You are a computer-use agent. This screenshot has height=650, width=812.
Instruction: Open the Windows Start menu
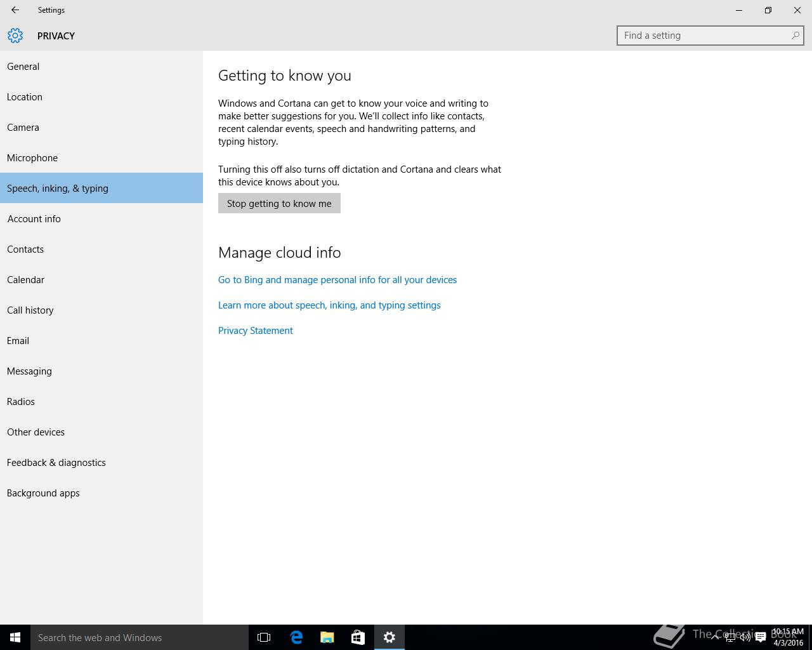click(x=15, y=637)
